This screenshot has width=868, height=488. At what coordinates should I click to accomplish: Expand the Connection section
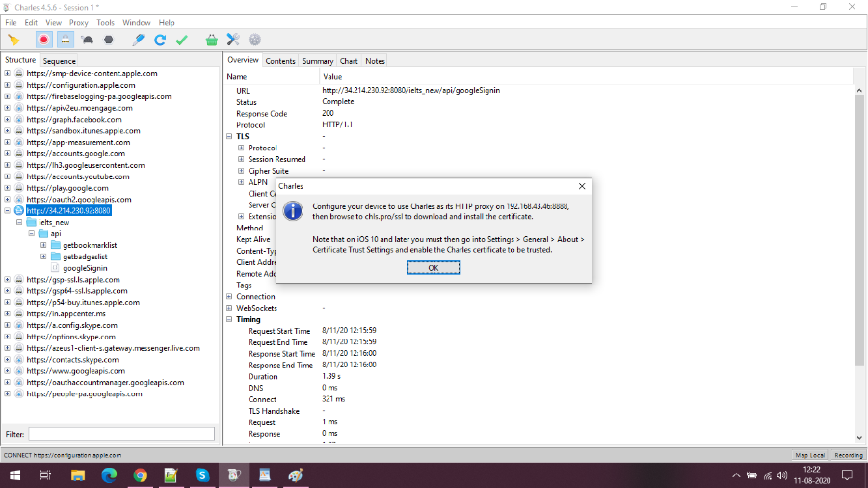point(229,297)
